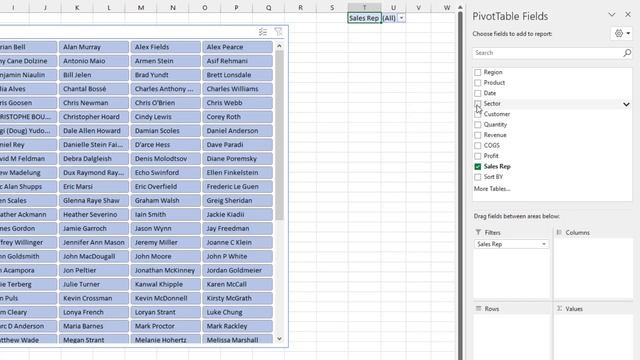The width and height of the screenshot is (640, 360).
Task: Select Daniel Anderson slicer item
Action: (x=237, y=131)
